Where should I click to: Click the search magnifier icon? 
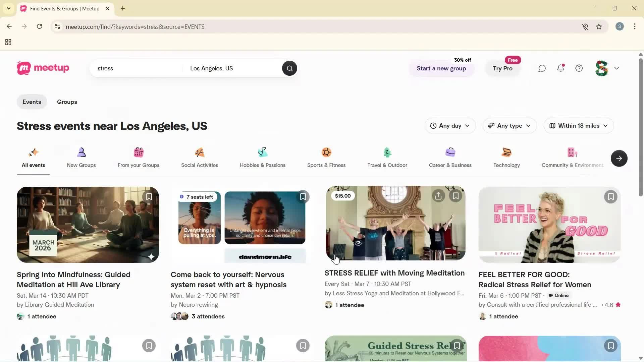[289, 68]
